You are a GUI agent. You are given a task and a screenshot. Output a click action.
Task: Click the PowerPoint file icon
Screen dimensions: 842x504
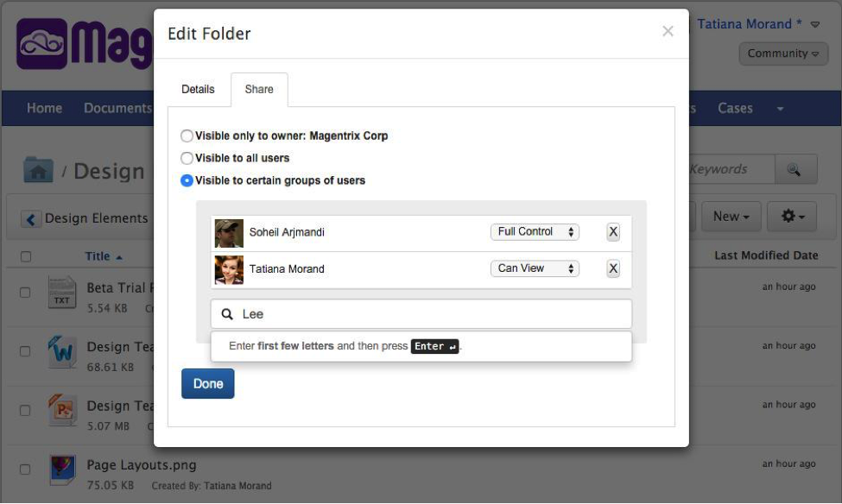pos(61,410)
